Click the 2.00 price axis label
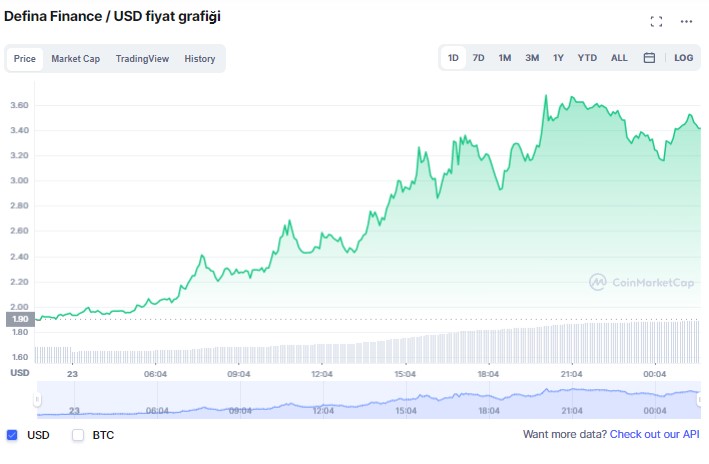This screenshot has height=464, width=709. (x=19, y=307)
